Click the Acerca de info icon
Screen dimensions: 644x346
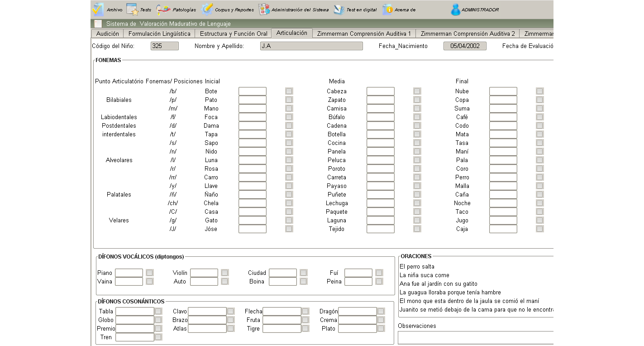[x=387, y=10]
